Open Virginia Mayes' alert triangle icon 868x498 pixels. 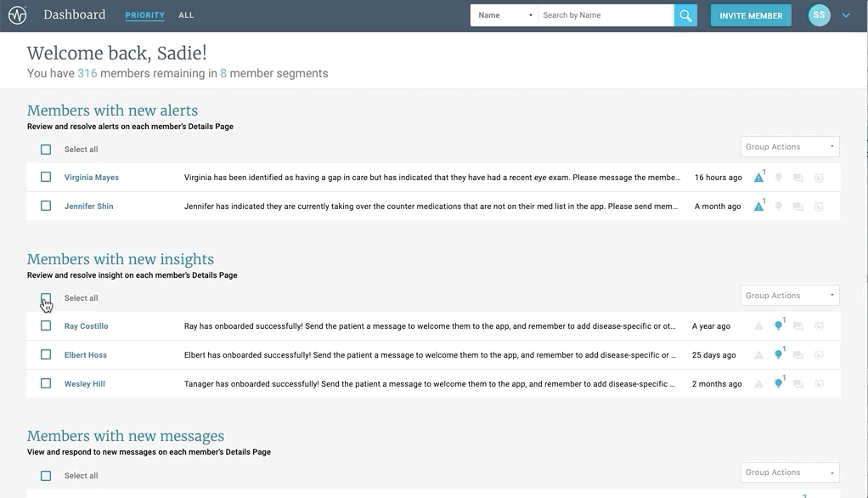758,178
